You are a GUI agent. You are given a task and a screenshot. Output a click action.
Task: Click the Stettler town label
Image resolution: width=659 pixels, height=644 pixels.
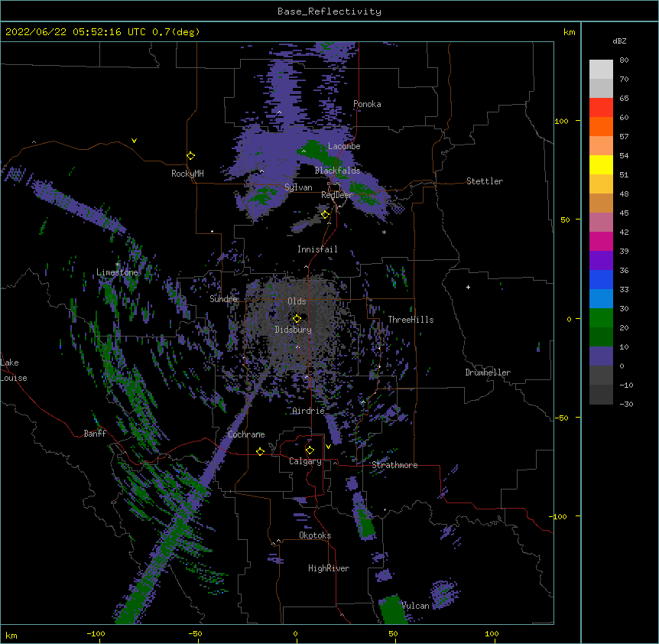coord(485,181)
